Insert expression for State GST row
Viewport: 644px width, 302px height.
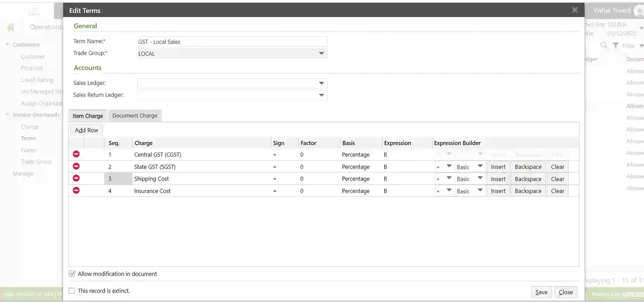tap(498, 167)
